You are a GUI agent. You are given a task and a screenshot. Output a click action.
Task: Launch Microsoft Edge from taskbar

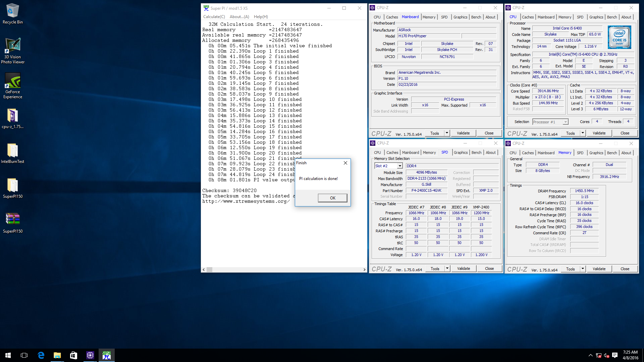pyautogui.click(x=41, y=355)
